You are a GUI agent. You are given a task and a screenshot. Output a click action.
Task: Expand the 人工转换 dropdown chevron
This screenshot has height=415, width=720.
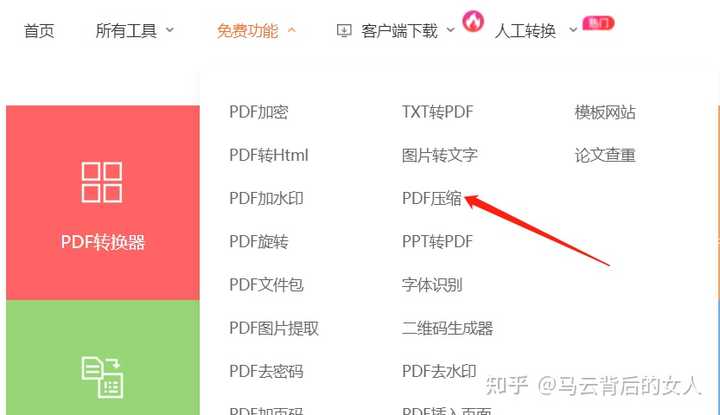(573, 30)
